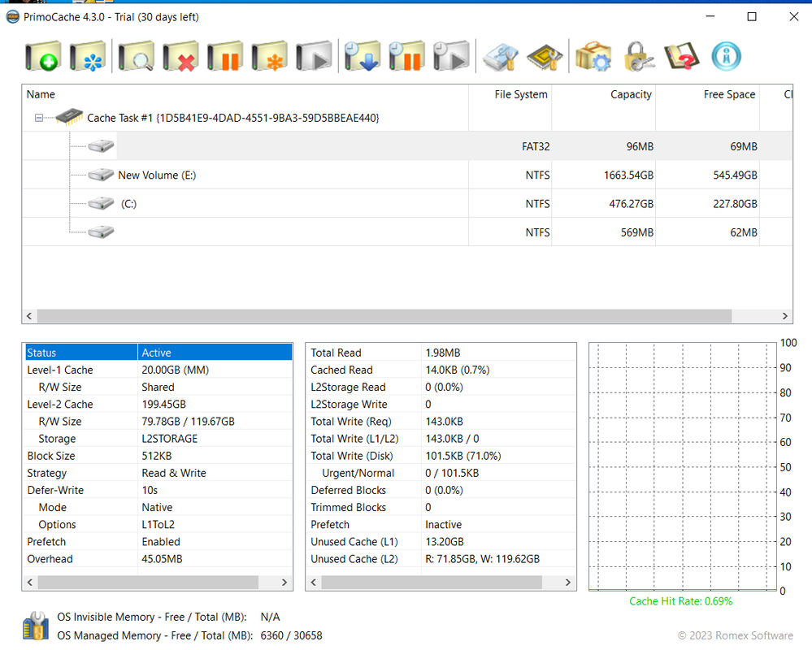Click the Level-2 Cache 199.45GB value
The height and width of the screenshot is (650, 812).
[x=163, y=404]
